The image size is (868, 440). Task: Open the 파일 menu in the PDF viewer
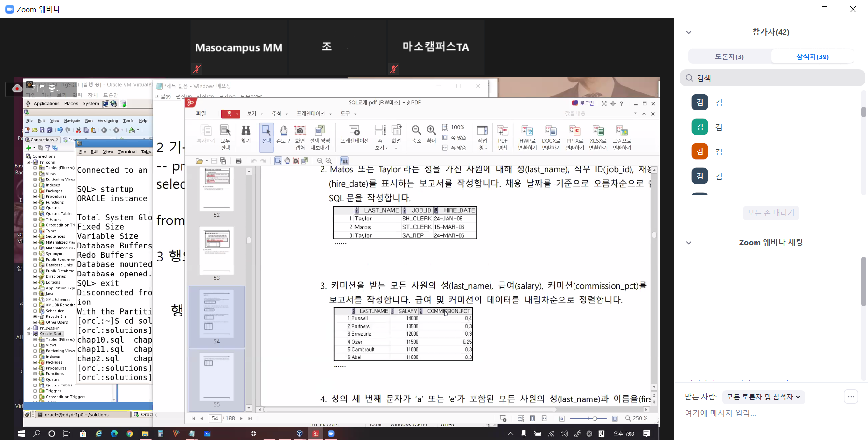(201, 114)
